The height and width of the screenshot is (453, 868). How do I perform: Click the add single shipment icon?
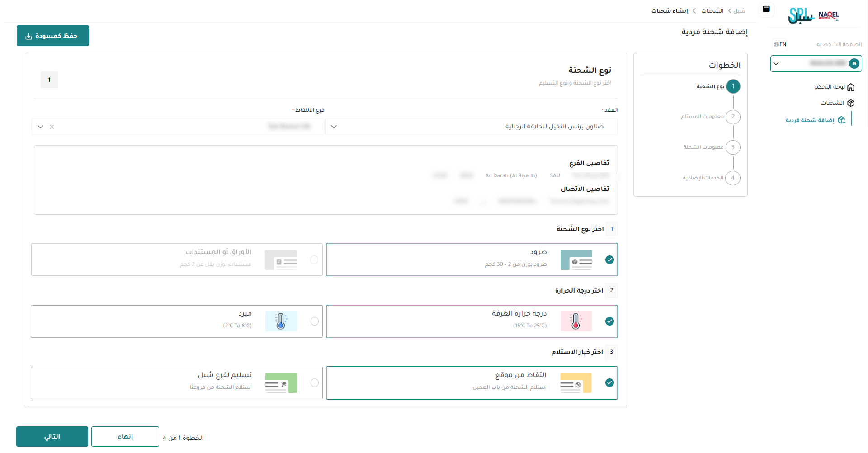click(x=841, y=120)
